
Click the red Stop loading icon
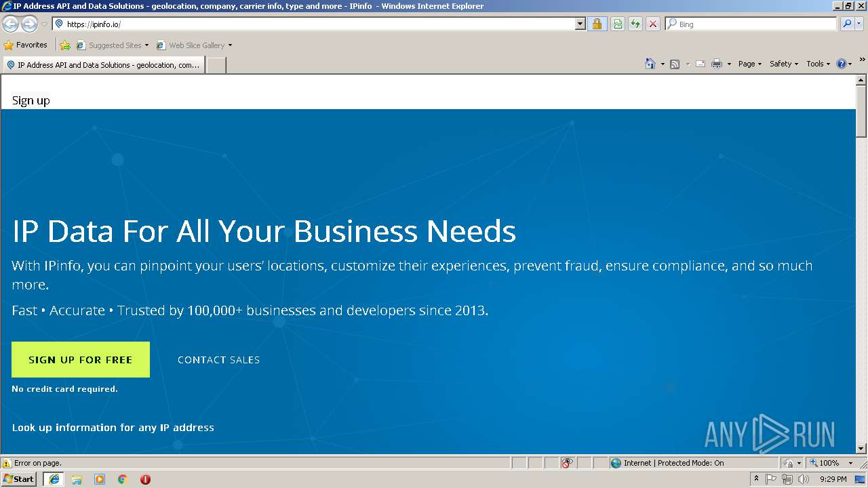(x=653, y=24)
